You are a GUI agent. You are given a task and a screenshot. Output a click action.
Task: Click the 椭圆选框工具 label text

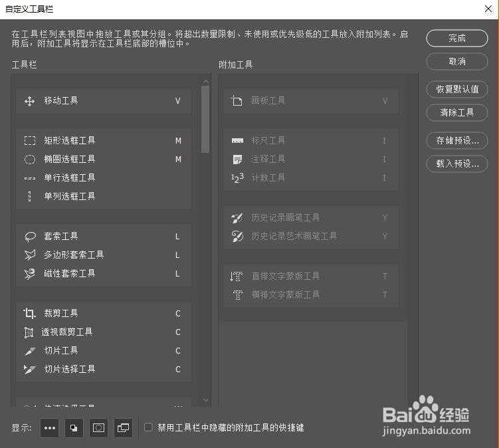click(70, 159)
